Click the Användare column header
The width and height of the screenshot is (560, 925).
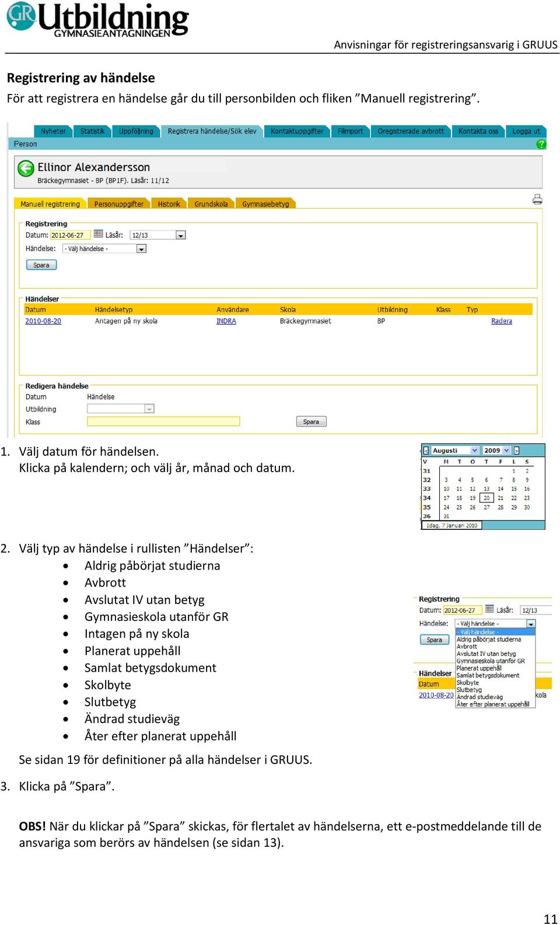pyautogui.click(x=233, y=310)
